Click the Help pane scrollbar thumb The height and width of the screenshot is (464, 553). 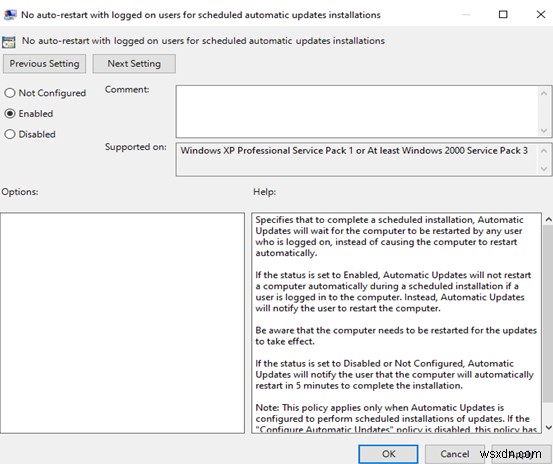click(548, 313)
